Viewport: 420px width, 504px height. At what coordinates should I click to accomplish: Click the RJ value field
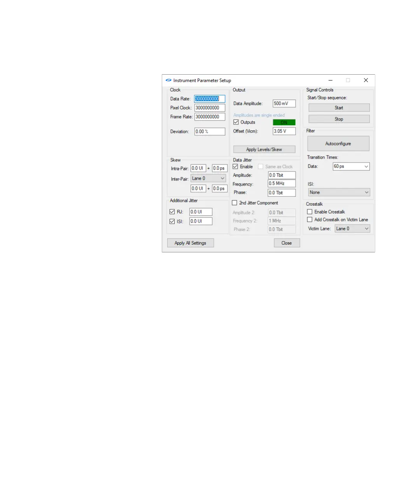pyautogui.click(x=201, y=212)
